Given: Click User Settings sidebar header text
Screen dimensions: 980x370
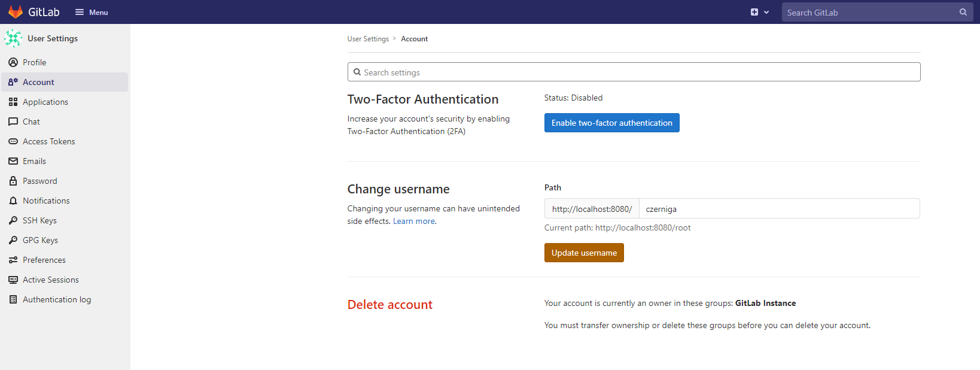Looking at the screenshot, I should pos(53,38).
